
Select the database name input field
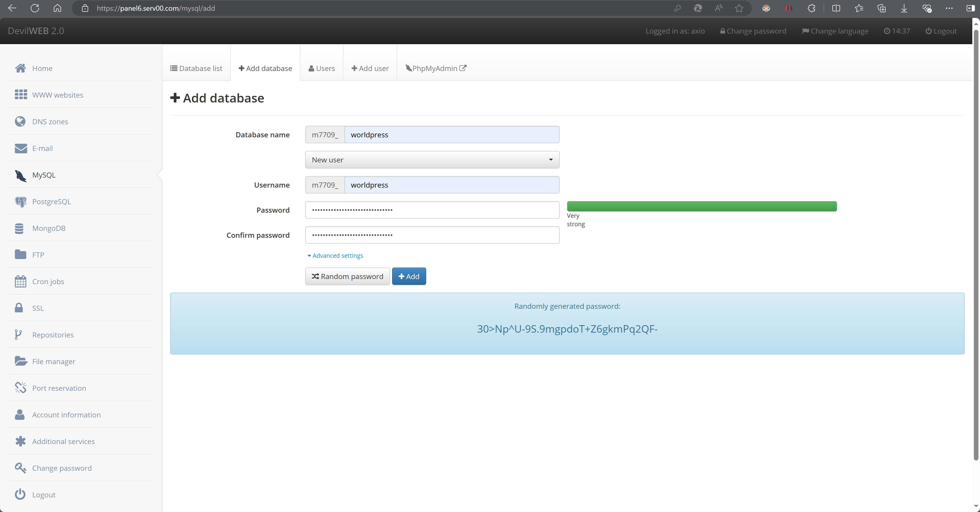point(452,134)
